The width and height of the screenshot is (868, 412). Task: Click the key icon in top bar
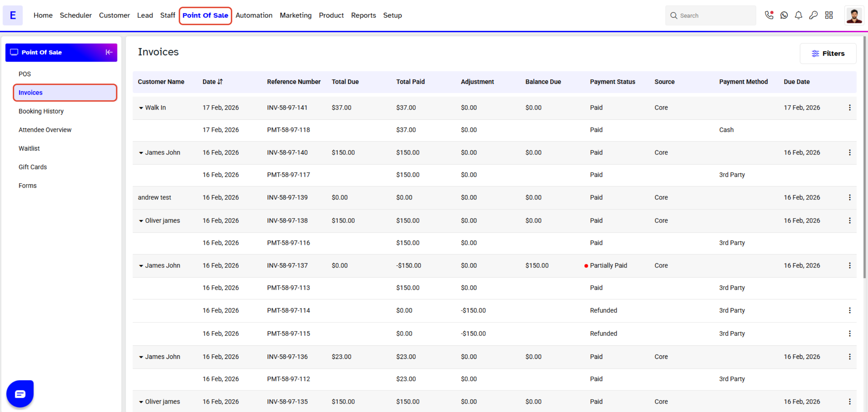point(813,15)
